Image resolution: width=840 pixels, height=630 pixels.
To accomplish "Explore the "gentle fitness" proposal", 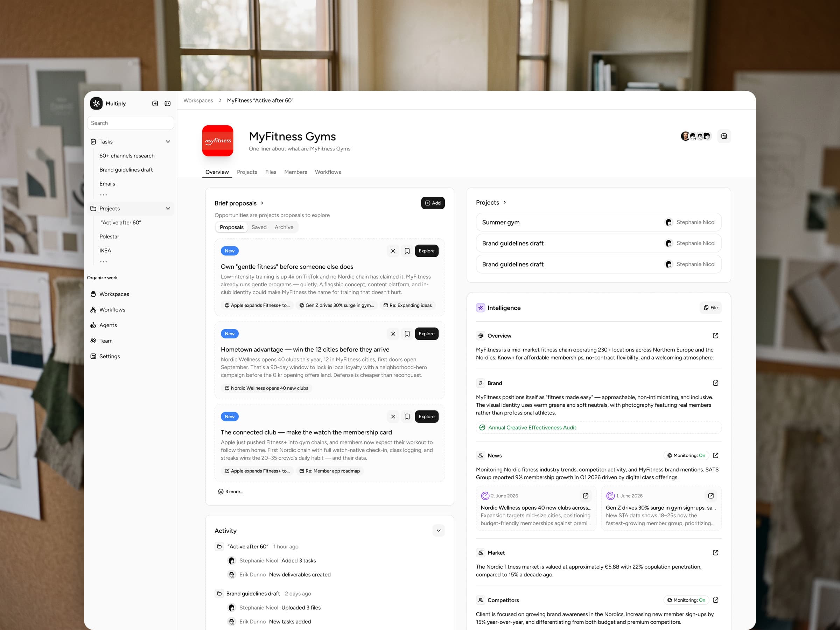I will coord(426,251).
